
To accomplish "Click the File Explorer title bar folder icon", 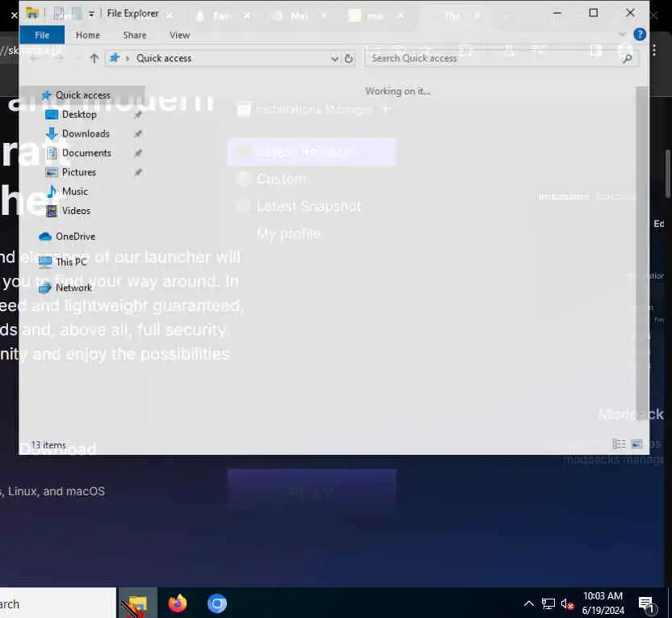I will point(32,13).
